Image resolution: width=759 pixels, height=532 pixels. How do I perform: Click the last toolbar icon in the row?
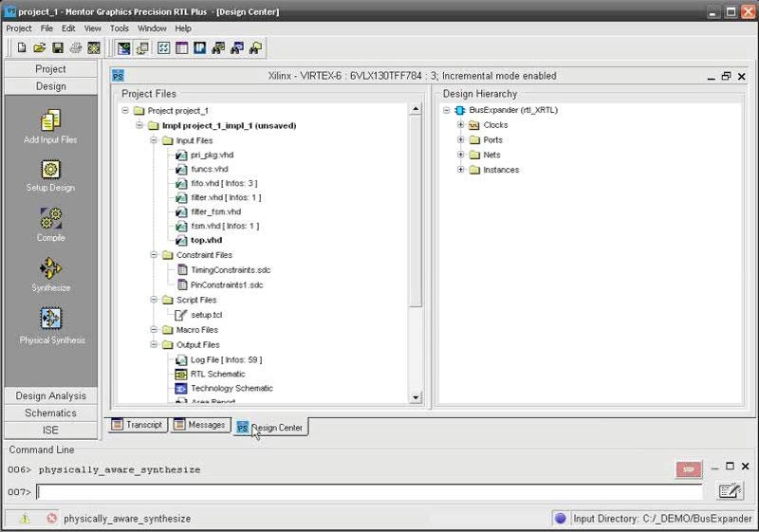(255, 47)
